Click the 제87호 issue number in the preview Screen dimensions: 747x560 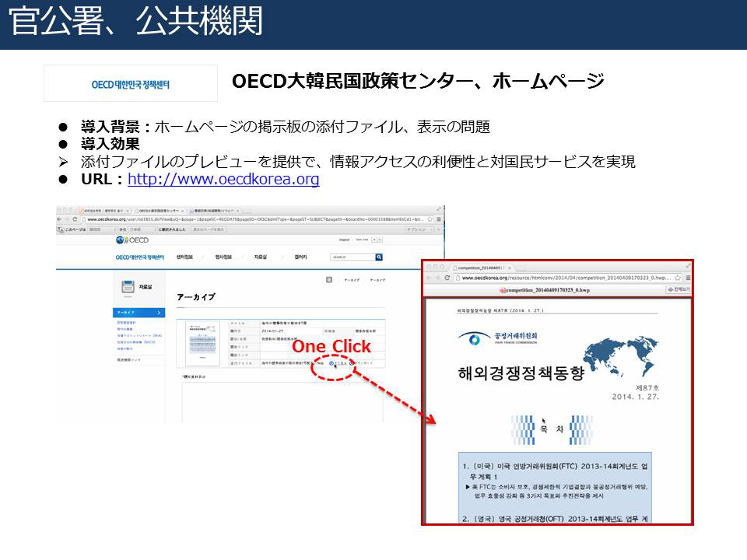(x=647, y=387)
